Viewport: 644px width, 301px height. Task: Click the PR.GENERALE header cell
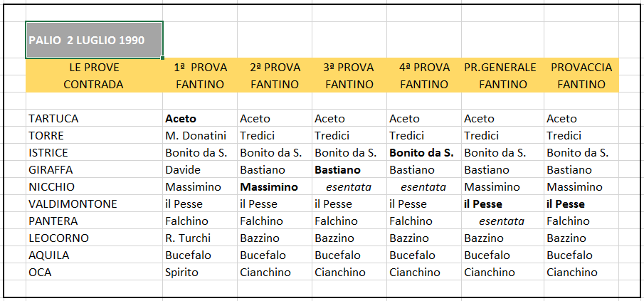(x=502, y=68)
